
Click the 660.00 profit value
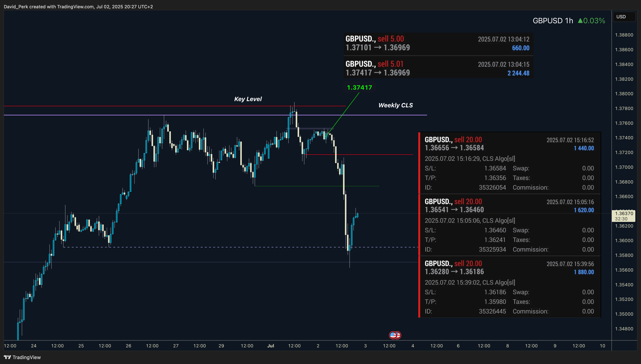(x=520, y=48)
